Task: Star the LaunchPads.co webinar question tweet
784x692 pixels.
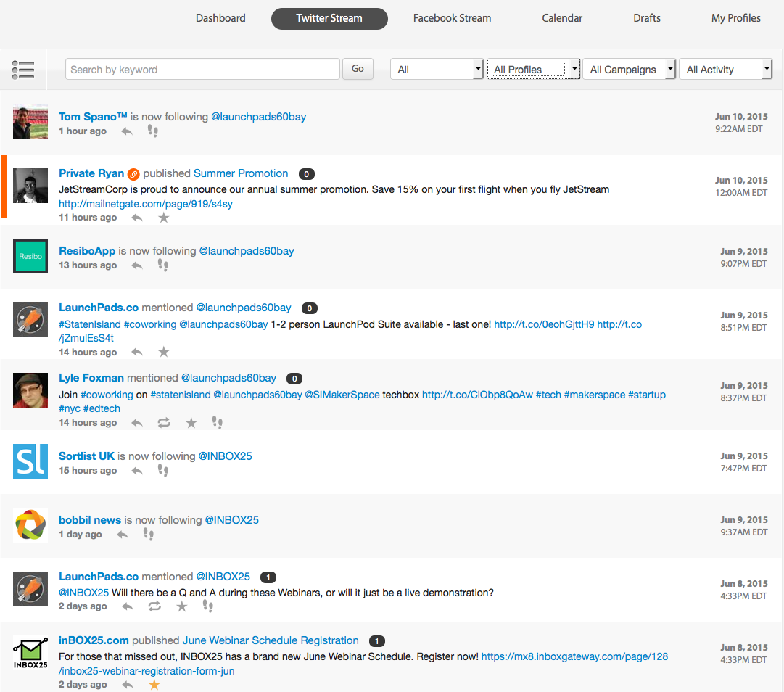Action: [x=181, y=606]
